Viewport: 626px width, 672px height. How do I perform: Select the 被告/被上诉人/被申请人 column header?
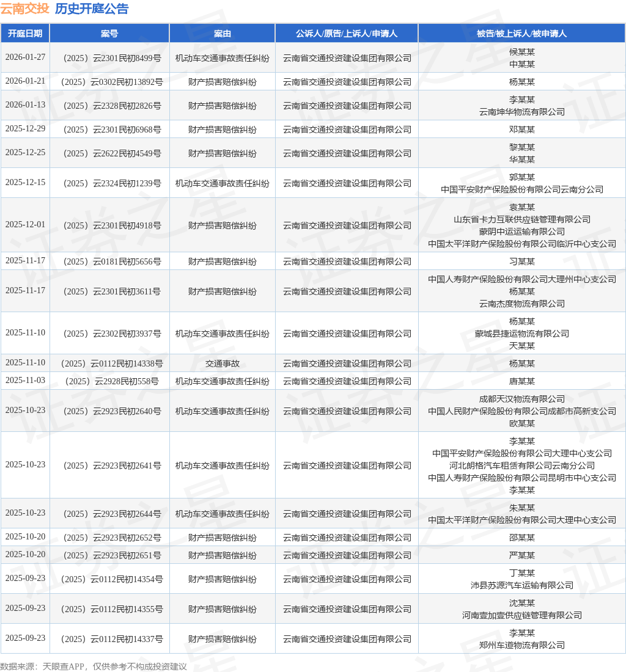click(522, 34)
